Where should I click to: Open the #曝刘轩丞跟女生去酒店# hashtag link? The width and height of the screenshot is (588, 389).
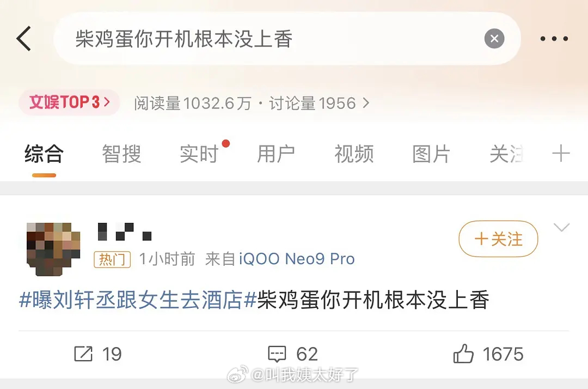coord(138,300)
